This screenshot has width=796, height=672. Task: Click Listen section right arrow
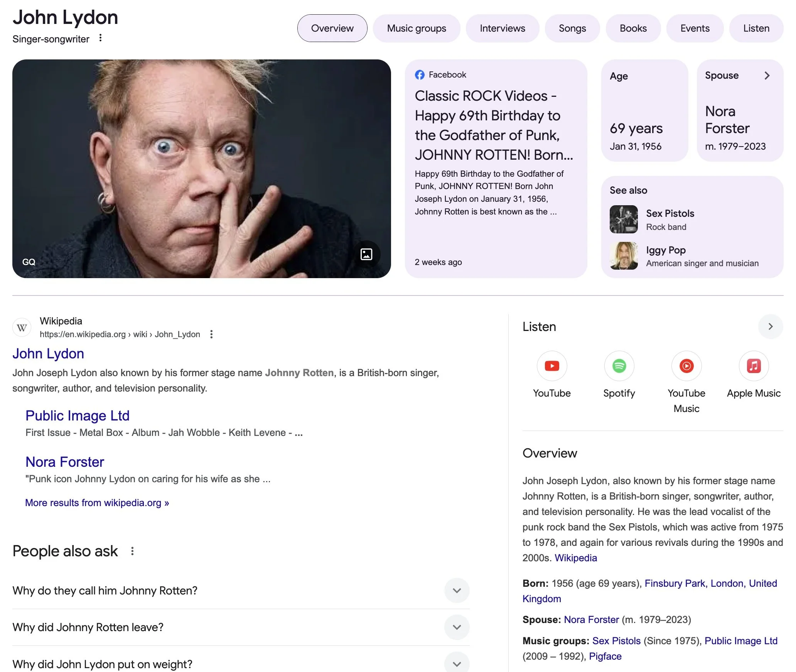[770, 327]
